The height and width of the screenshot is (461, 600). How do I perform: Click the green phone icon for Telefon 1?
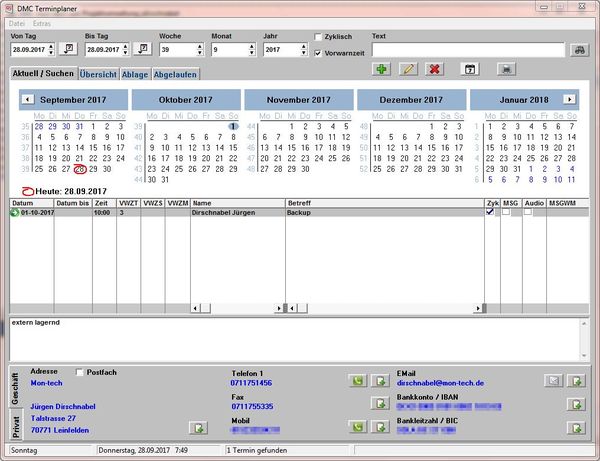[x=357, y=381]
